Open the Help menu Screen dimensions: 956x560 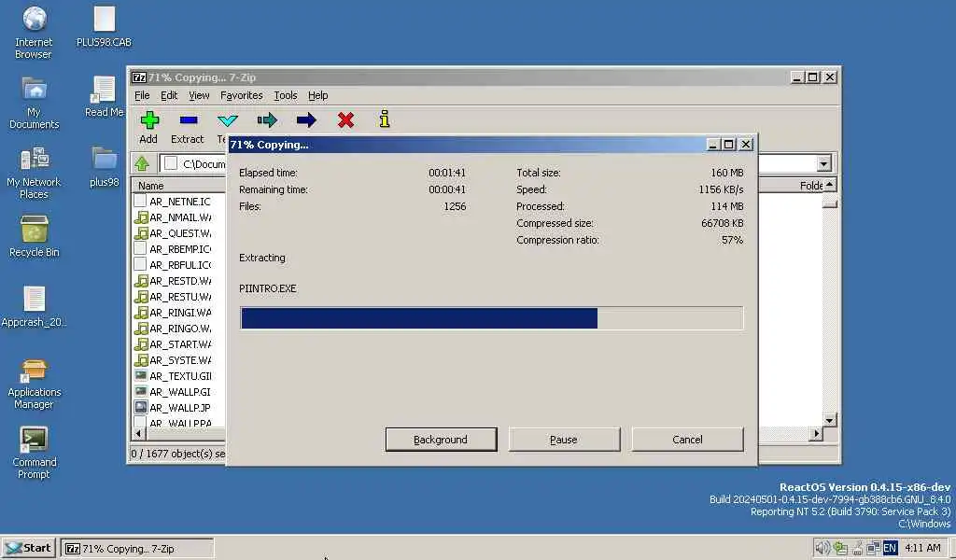317,95
